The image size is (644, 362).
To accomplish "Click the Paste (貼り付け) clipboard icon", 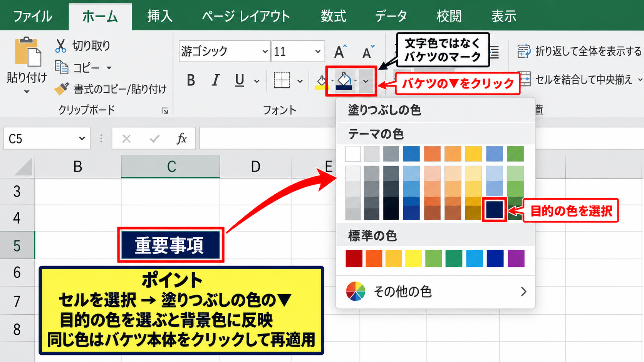I will click(28, 52).
